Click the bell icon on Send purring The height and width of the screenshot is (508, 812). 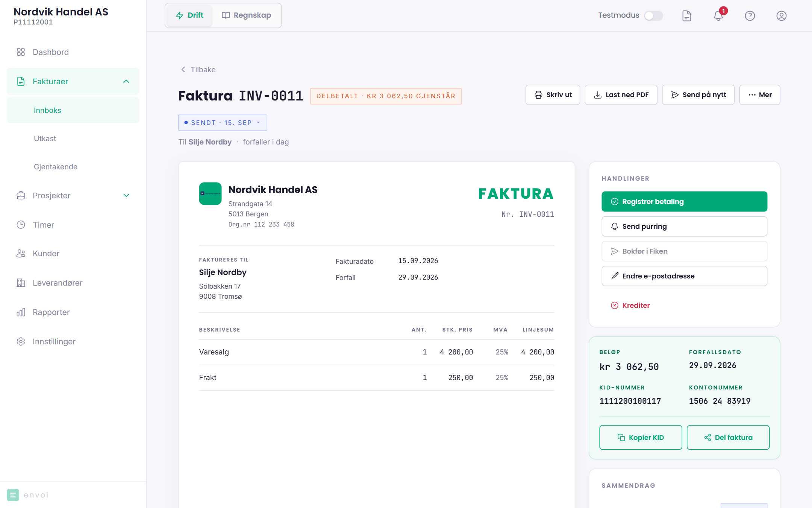(x=614, y=227)
